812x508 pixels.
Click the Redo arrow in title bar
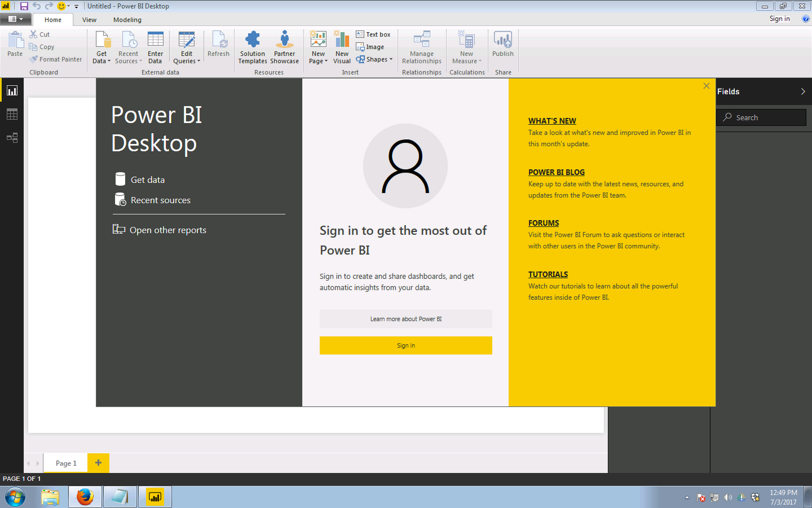(49, 6)
